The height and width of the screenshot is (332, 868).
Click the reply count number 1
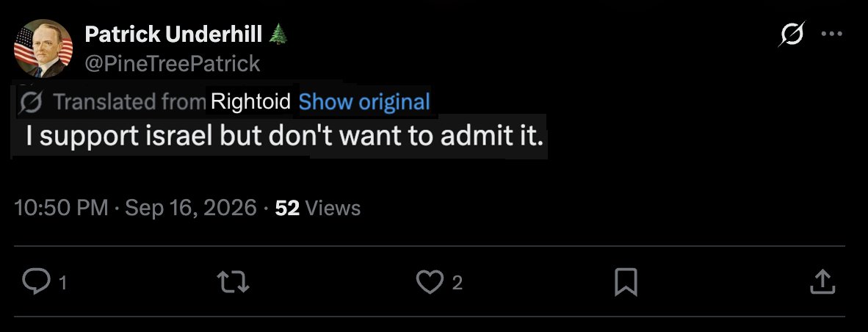62,283
